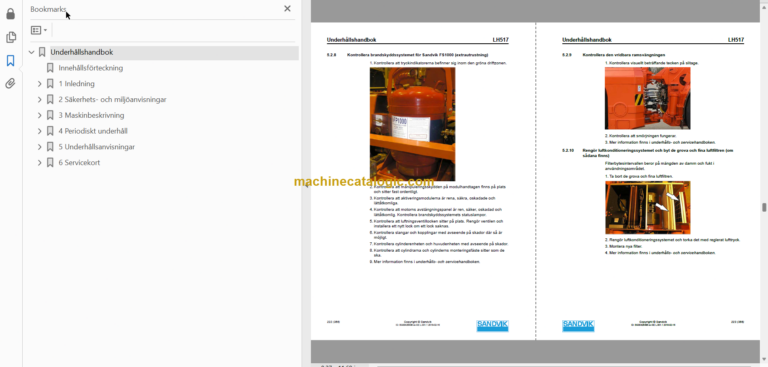Open the attachments paperclip panel
This screenshot has height=367, width=768.
coord(10,84)
